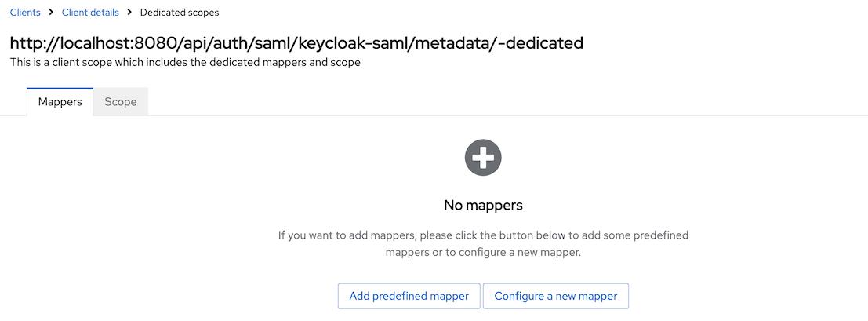Image resolution: width=868 pixels, height=321 pixels.
Task: Select the active Mappers tab label
Action: coord(60,102)
